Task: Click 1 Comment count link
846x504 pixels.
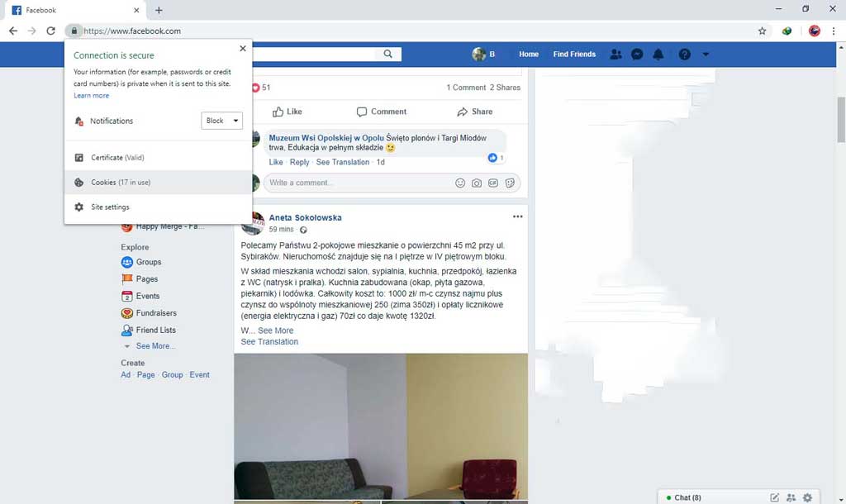Action: tap(466, 88)
